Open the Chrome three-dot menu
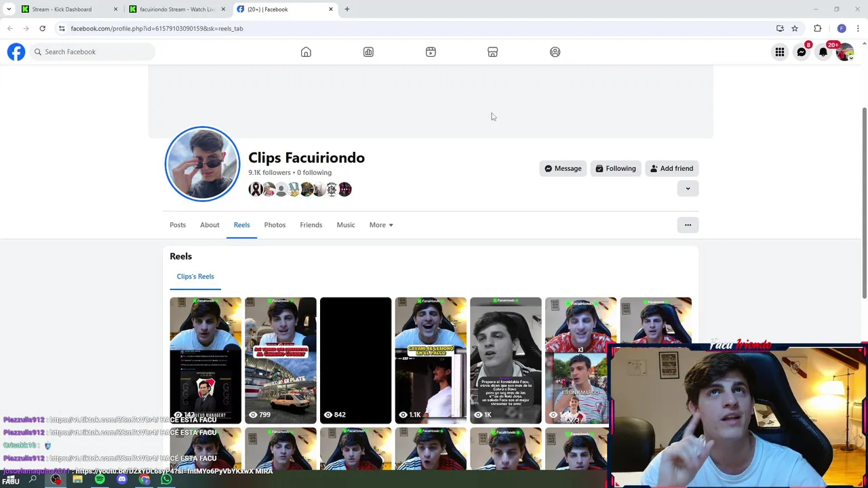Image resolution: width=868 pixels, height=488 pixels. [858, 28]
